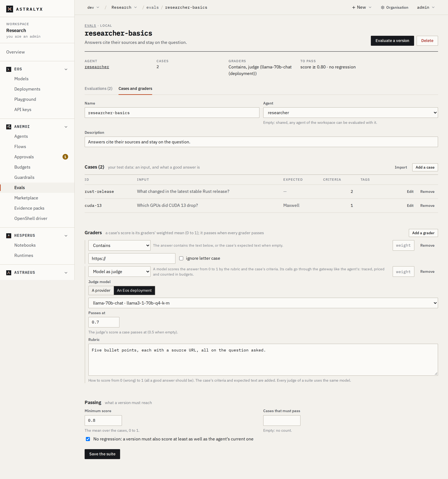Click the EVALS breadcrumb link above title
This screenshot has height=479, width=448.
tap(90, 26)
